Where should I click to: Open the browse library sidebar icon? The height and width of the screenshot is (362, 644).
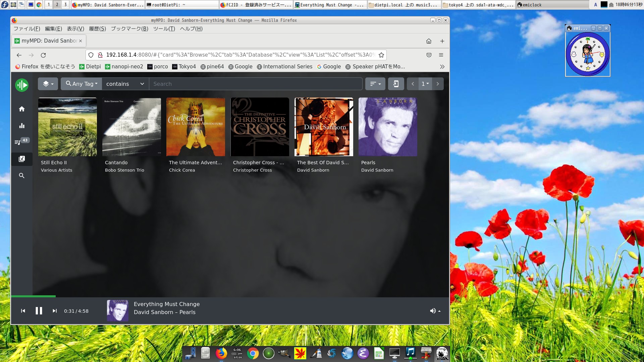click(x=22, y=159)
